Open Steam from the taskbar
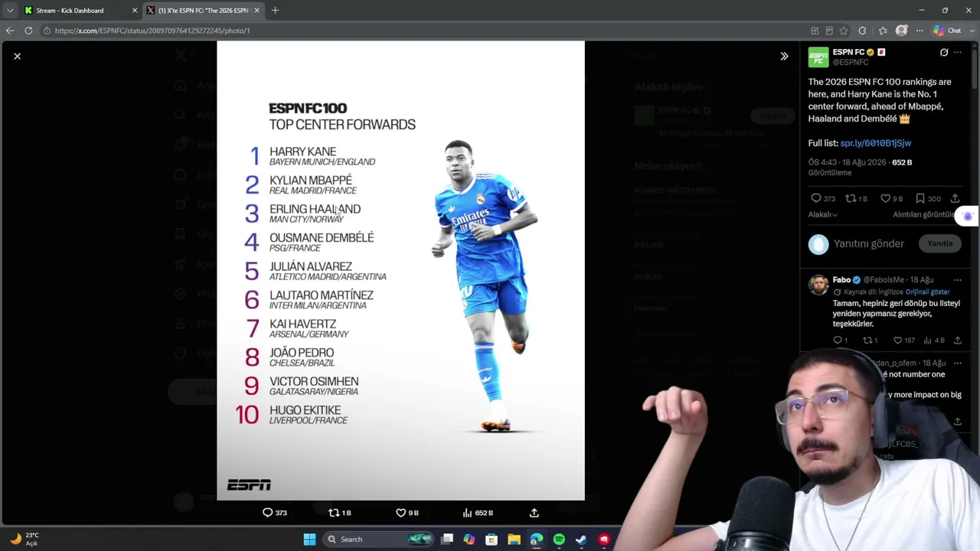Screen dimensions: 980x551 coord(581,540)
